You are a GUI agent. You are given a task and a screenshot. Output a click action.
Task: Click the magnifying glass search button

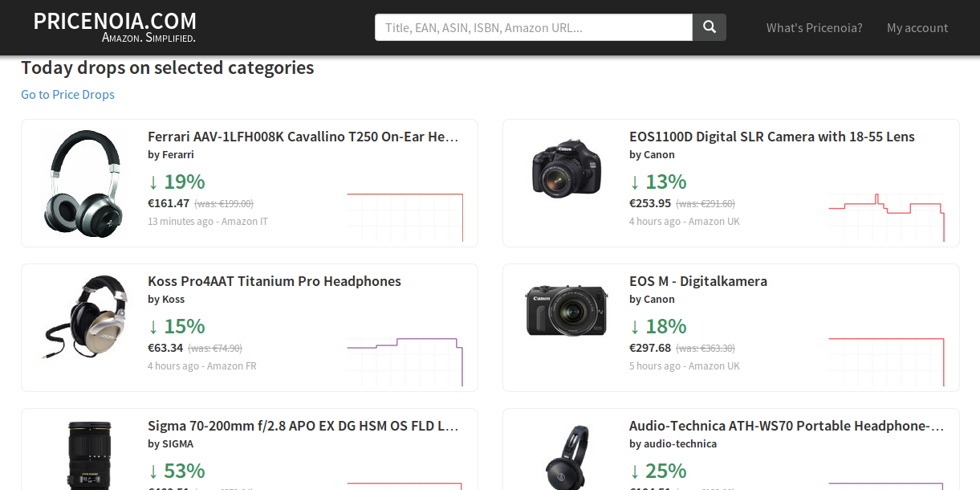pos(710,27)
